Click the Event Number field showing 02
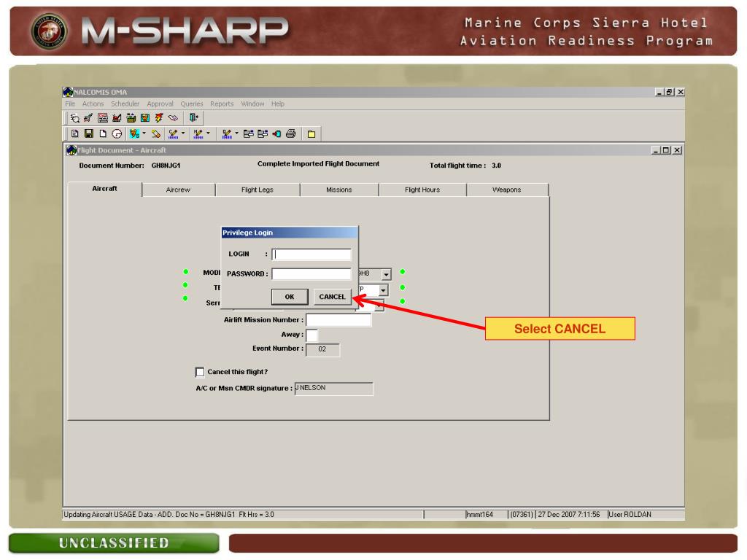This screenshot has width=747, height=560. pyautogui.click(x=322, y=349)
